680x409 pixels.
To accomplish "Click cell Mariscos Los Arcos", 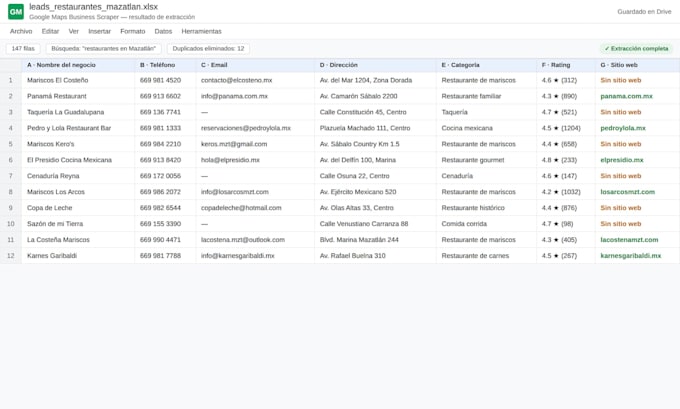I will [78, 192].
